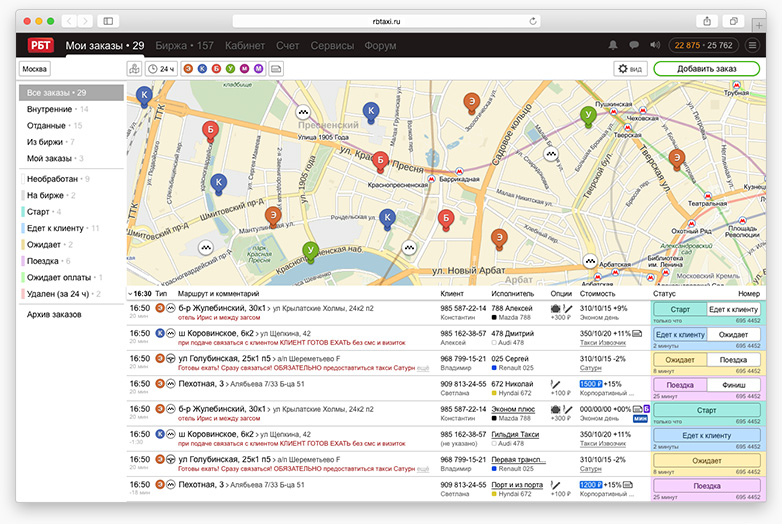Toggle the purple М class filter

tap(258, 69)
